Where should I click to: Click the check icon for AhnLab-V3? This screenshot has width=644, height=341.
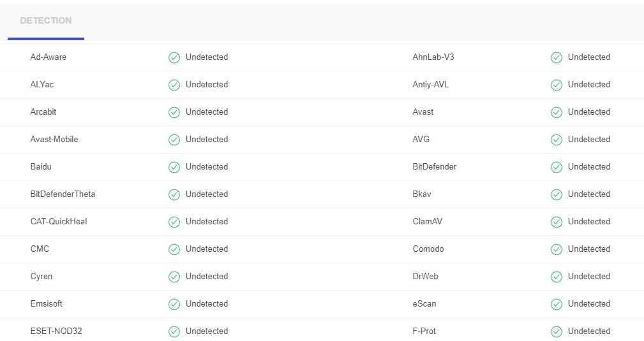(557, 57)
